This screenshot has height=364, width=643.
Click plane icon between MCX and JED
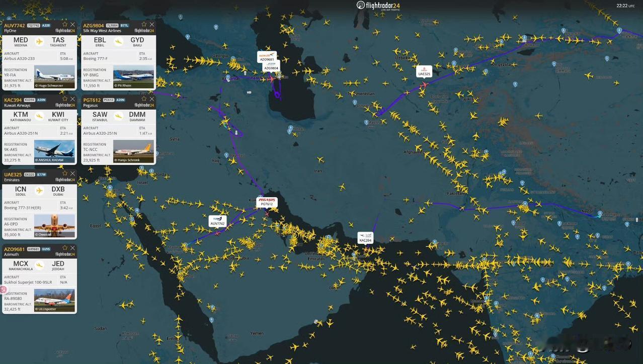pyautogui.click(x=39, y=265)
